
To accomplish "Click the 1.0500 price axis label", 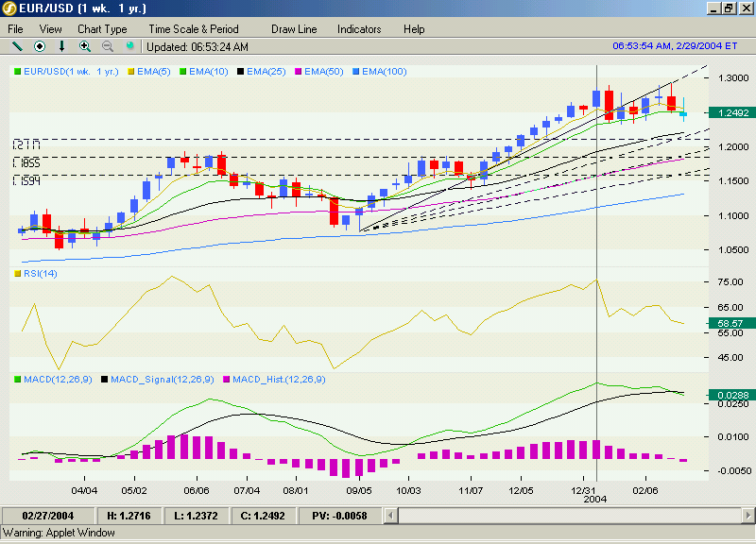I will point(733,250).
